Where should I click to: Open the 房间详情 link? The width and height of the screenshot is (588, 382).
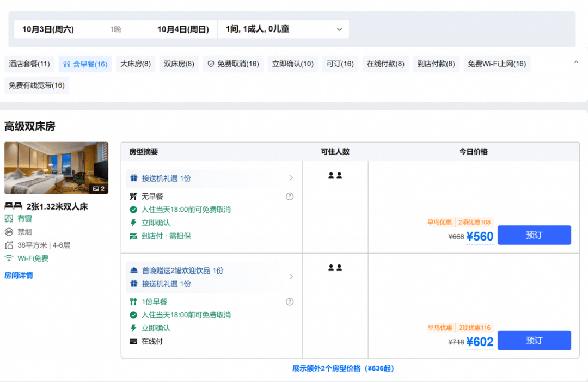pos(19,275)
